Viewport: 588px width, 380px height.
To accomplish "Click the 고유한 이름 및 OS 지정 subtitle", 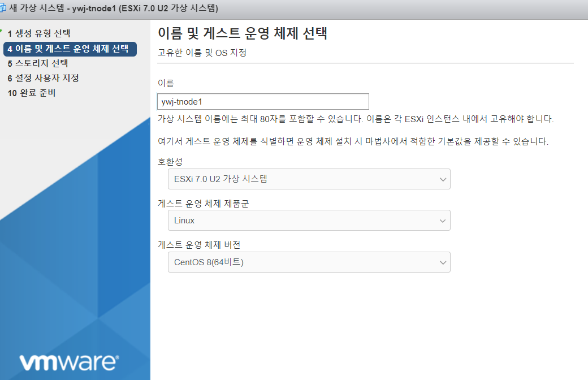I will point(202,53).
